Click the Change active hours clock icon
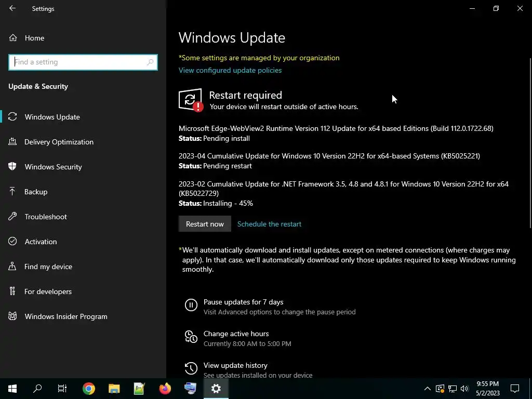532x399 pixels. tap(191, 337)
